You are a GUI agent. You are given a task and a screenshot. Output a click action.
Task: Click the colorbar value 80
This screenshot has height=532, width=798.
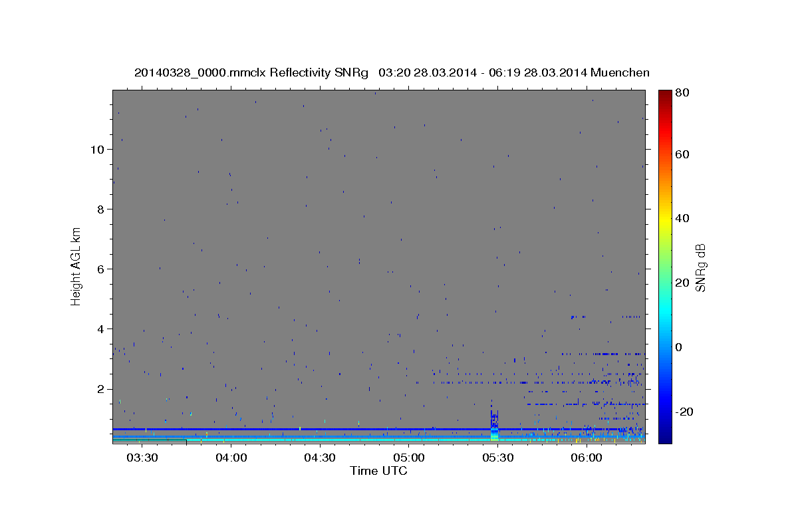[684, 93]
